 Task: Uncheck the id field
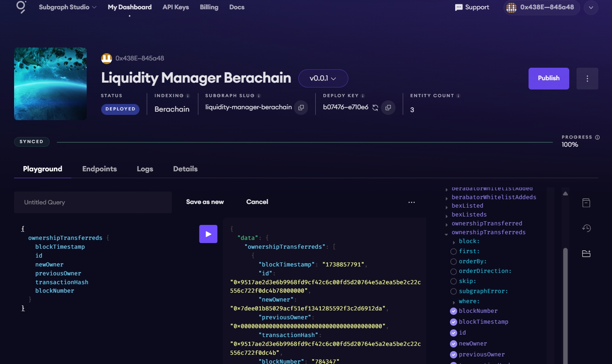click(x=454, y=333)
